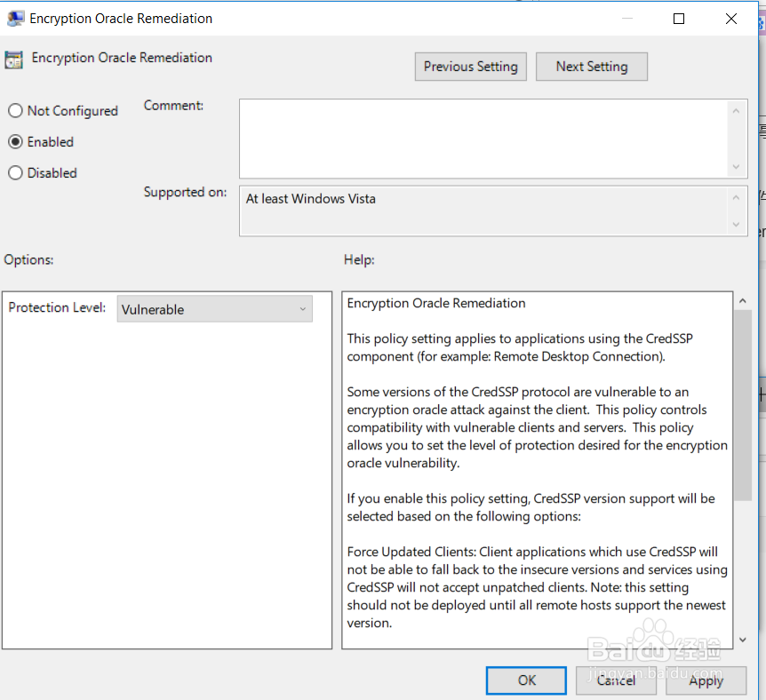Image resolution: width=766 pixels, height=700 pixels.
Task: Click the policy setting icon beside heading
Action: [x=13, y=60]
